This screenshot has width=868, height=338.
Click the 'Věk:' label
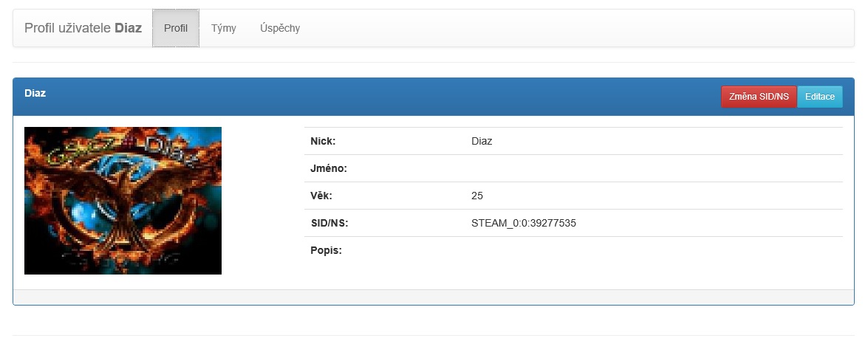point(321,196)
